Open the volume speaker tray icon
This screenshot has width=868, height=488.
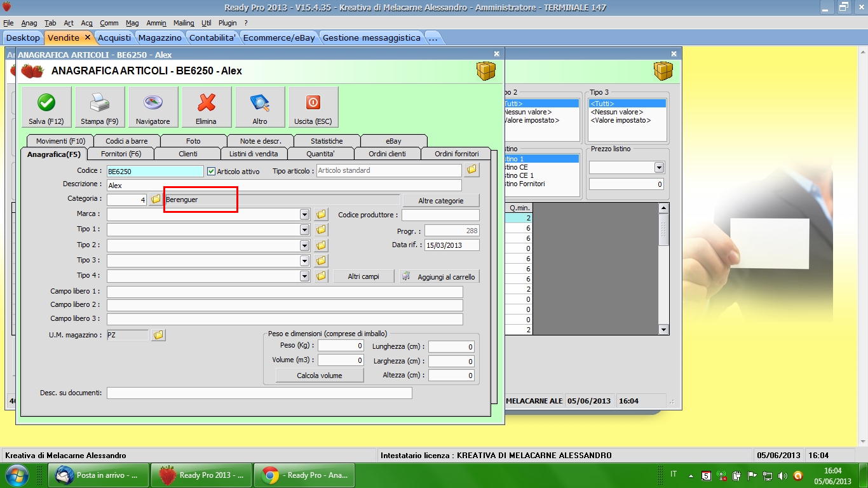[x=783, y=475]
